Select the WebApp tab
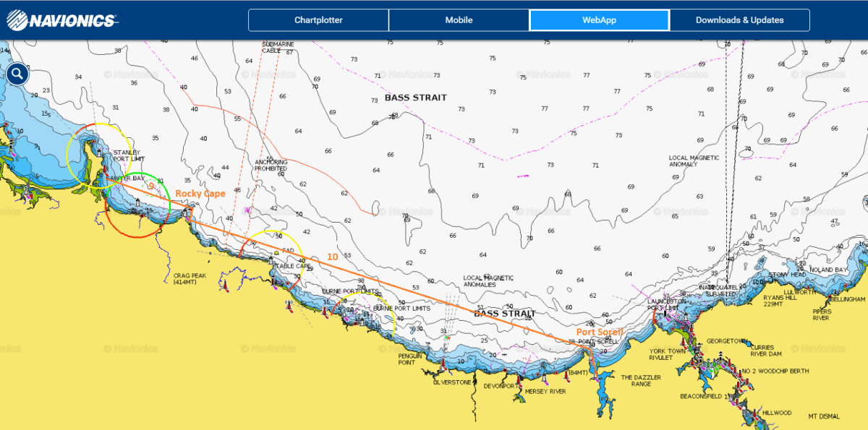 [599, 20]
